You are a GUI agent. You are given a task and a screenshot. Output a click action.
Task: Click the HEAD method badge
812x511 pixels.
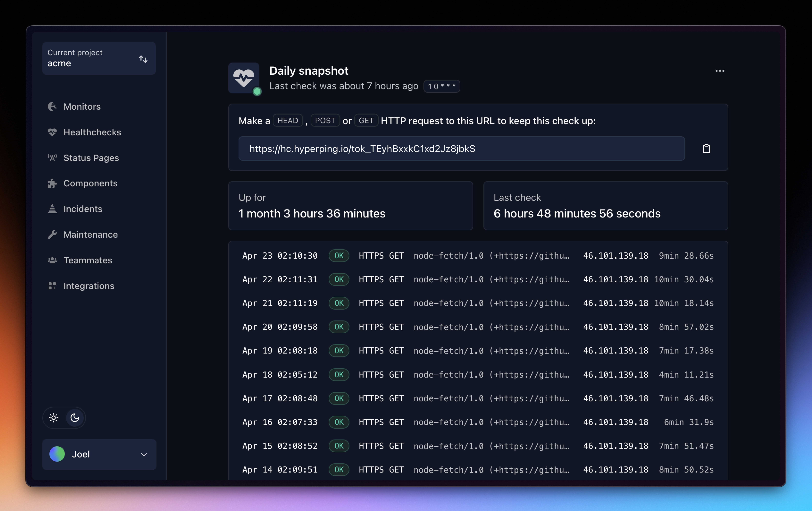pyautogui.click(x=288, y=121)
